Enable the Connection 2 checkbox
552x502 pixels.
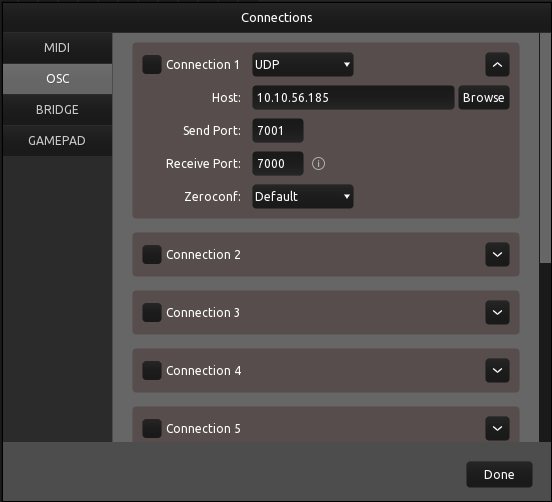[x=152, y=254]
